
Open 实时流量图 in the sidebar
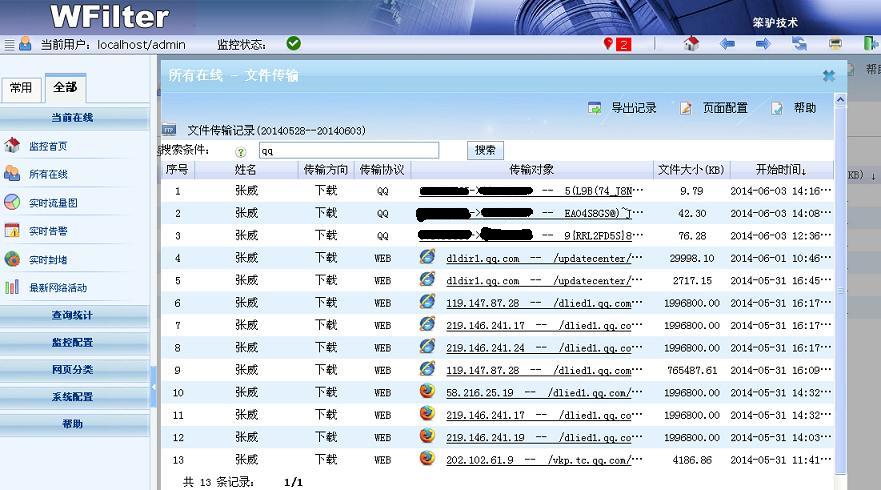tap(52, 203)
